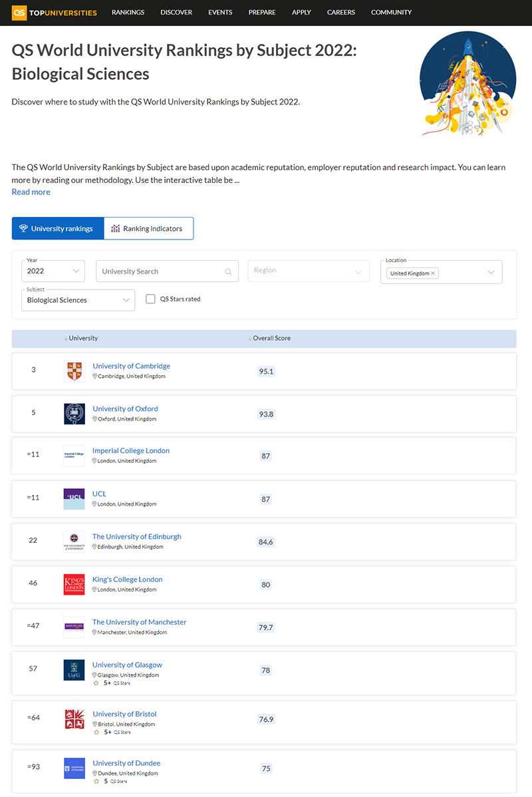This screenshot has width=532, height=797.
Task: Open The University of Edinburgh link
Action: [x=137, y=536]
